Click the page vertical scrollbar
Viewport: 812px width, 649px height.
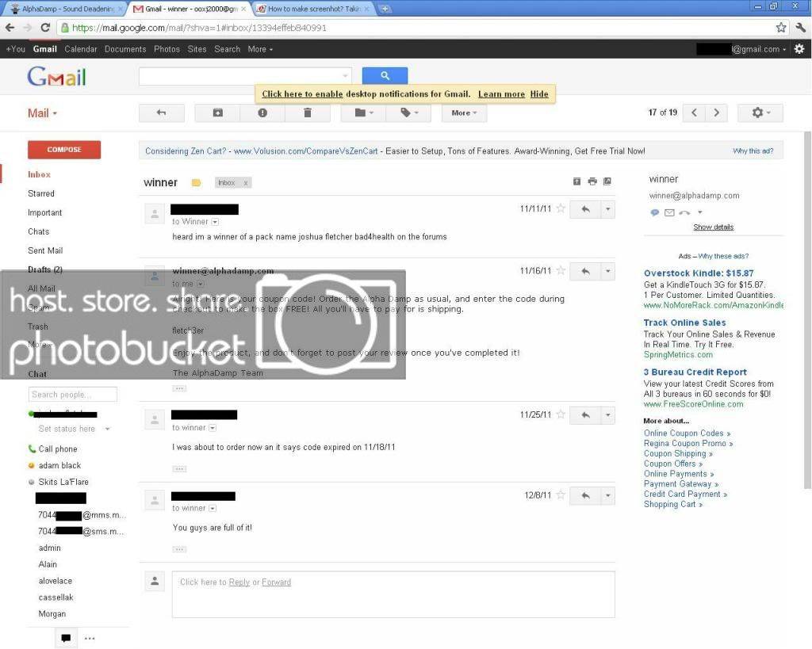(807, 311)
